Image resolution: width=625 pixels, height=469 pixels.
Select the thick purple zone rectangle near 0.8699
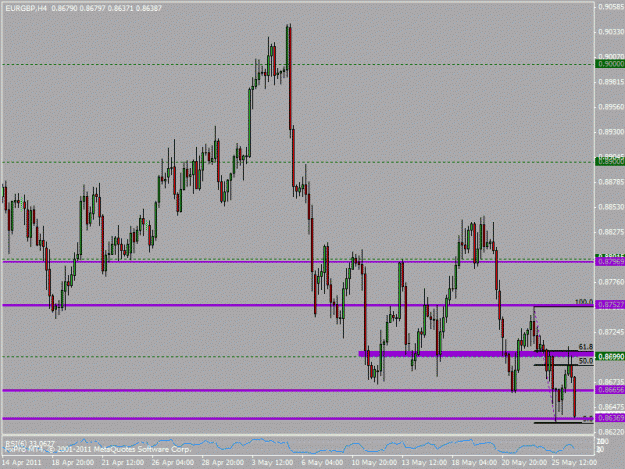pos(476,353)
